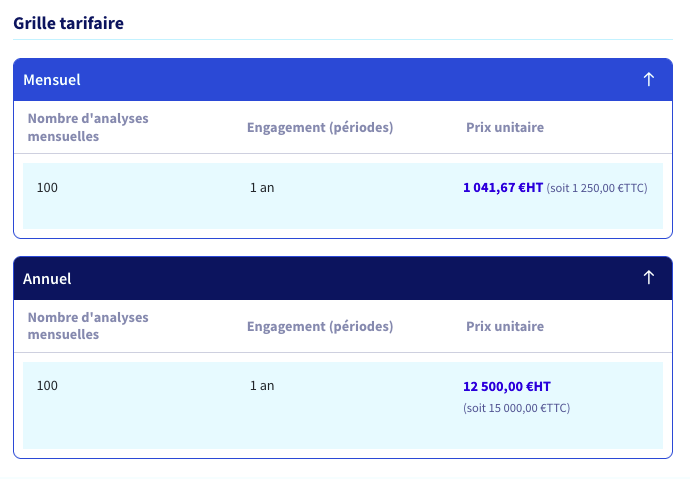Viewport: 690px width, 479px height.
Task: Select the Mensuel 100 analyses pricing row
Action: (x=343, y=196)
